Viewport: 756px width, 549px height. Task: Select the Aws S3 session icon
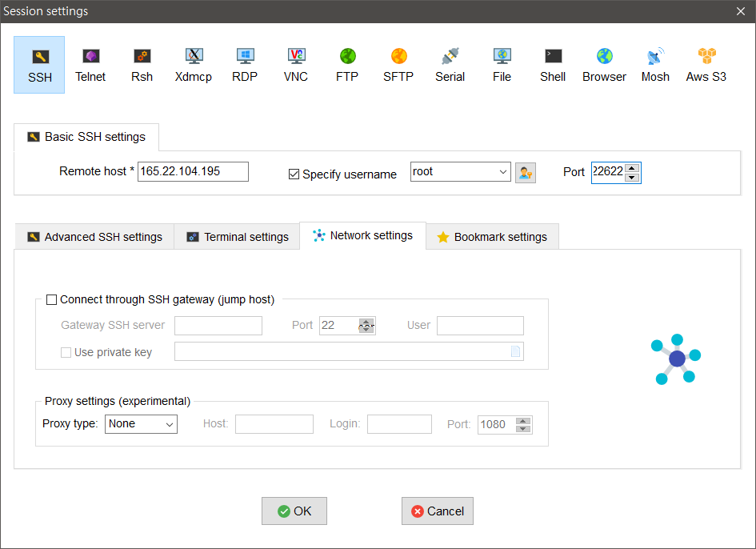coord(706,65)
